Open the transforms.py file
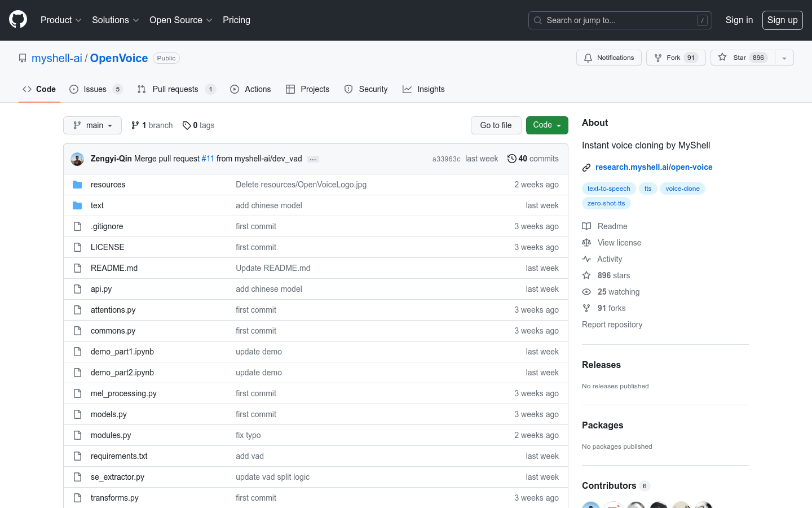 114,498
